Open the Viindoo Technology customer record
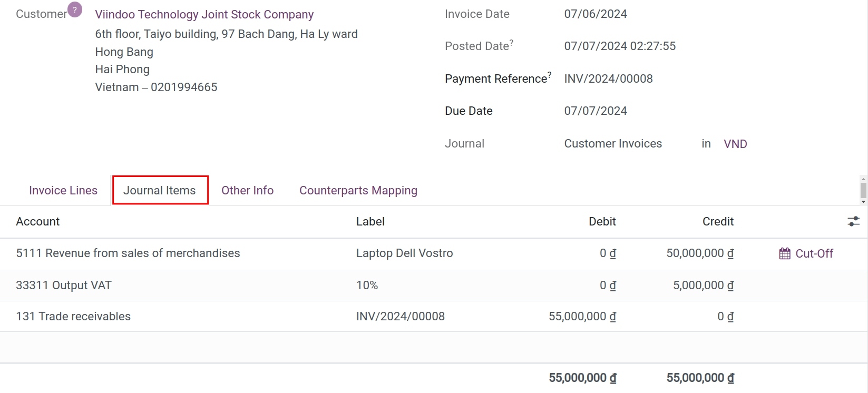 tap(204, 14)
